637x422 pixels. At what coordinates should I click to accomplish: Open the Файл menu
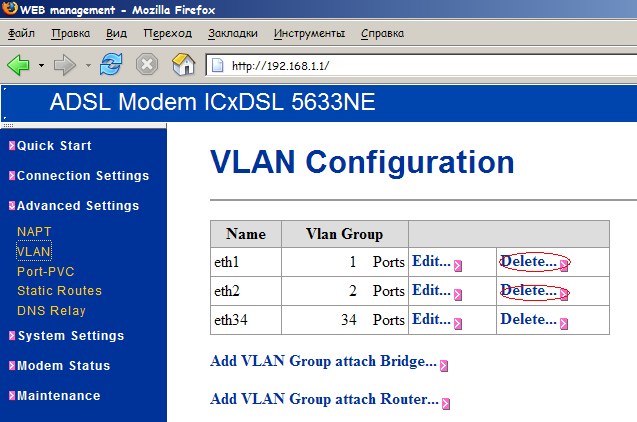click(21, 33)
